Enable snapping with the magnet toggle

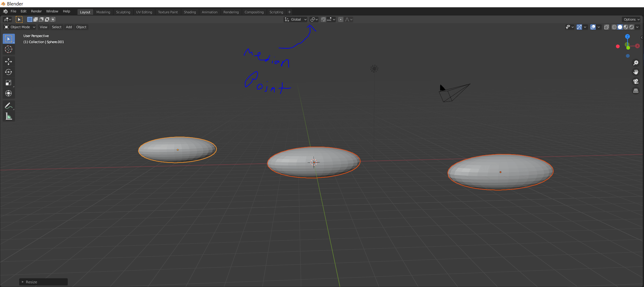click(x=323, y=19)
